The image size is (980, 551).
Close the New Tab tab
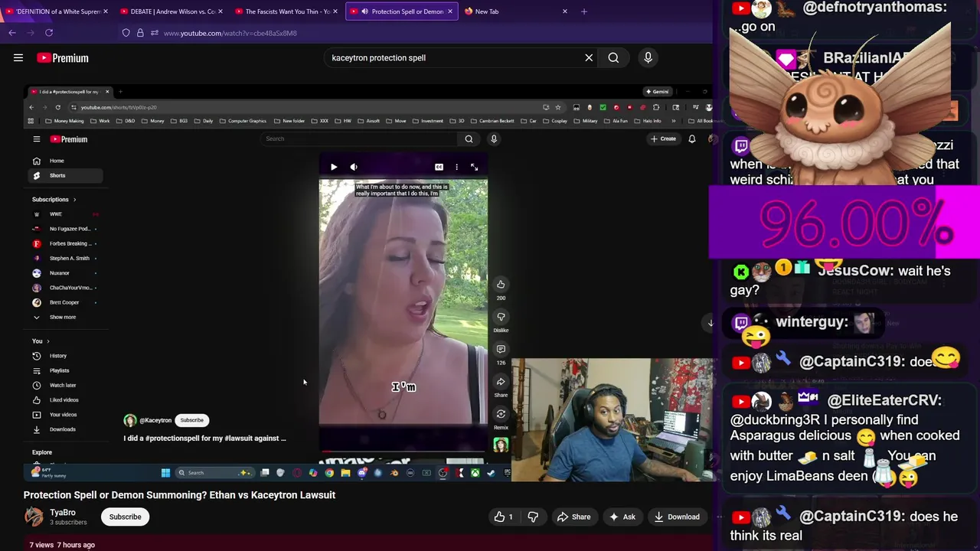[x=565, y=11]
